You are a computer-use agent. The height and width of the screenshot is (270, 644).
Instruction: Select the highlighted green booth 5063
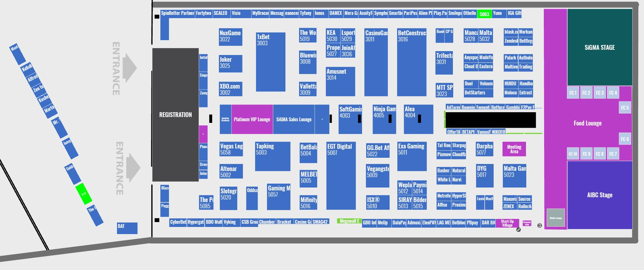point(484,14)
